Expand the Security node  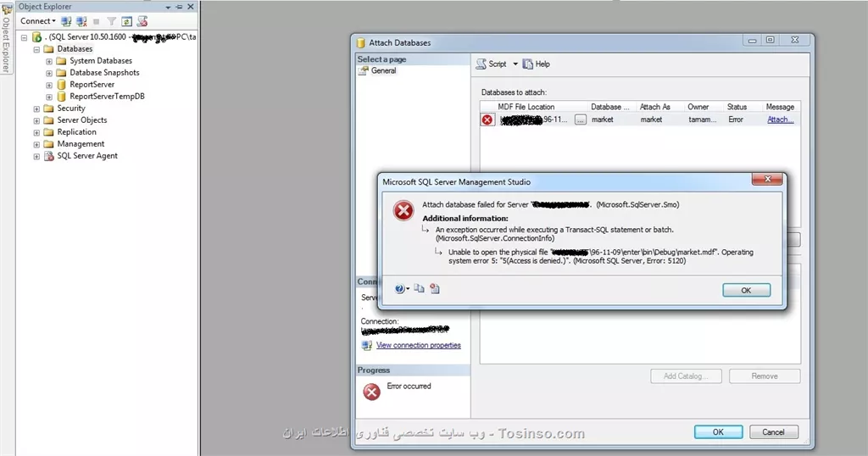[x=36, y=109]
